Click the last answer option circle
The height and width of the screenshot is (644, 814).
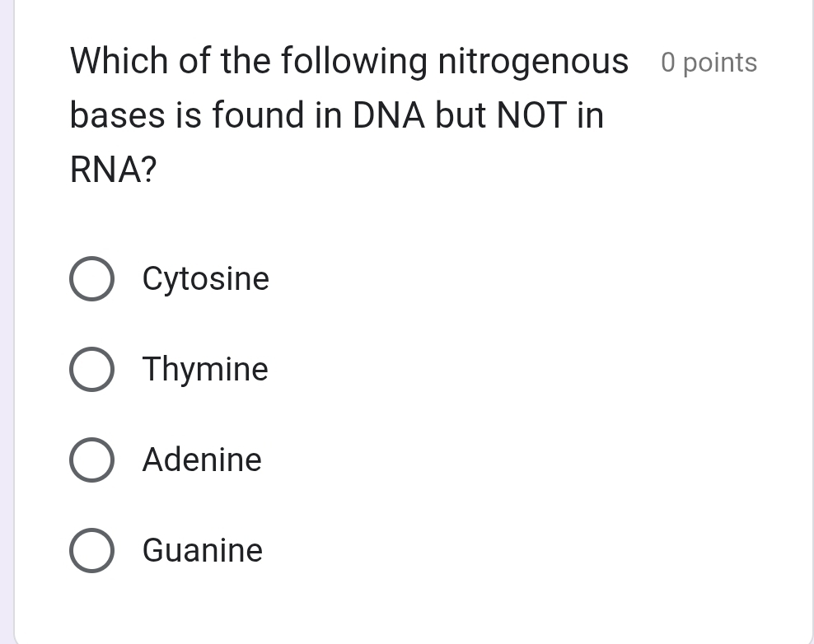click(x=92, y=550)
